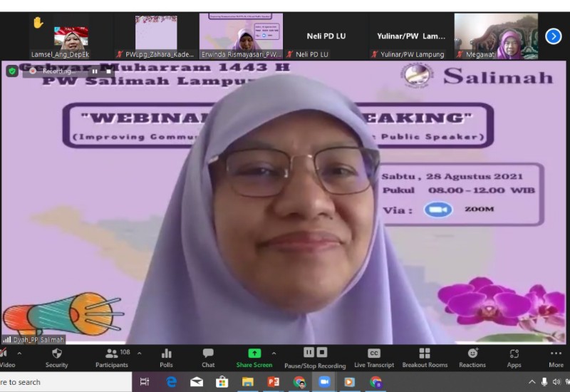Open Task View on the taskbar
The width and height of the screenshot is (570, 392).
(x=145, y=382)
